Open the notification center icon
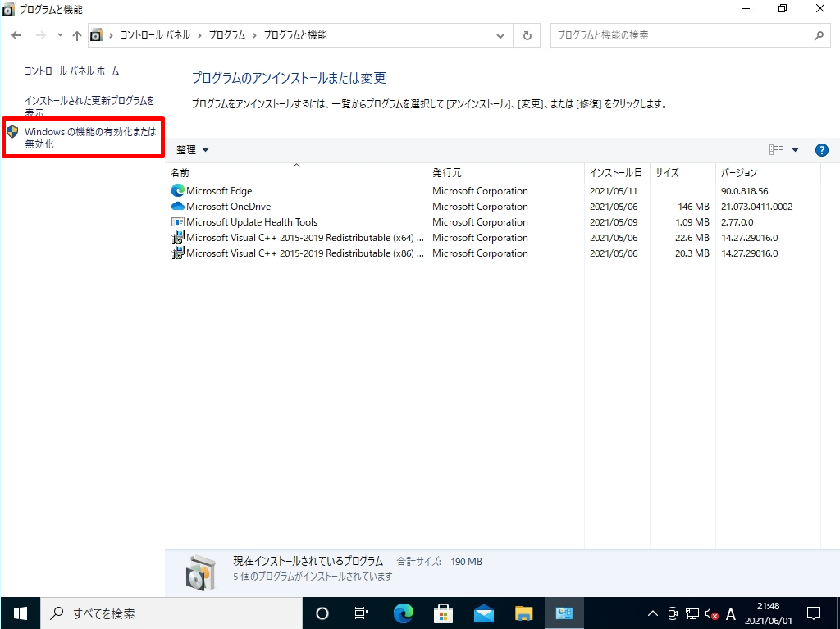The image size is (840, 629). tap(814, 613)
